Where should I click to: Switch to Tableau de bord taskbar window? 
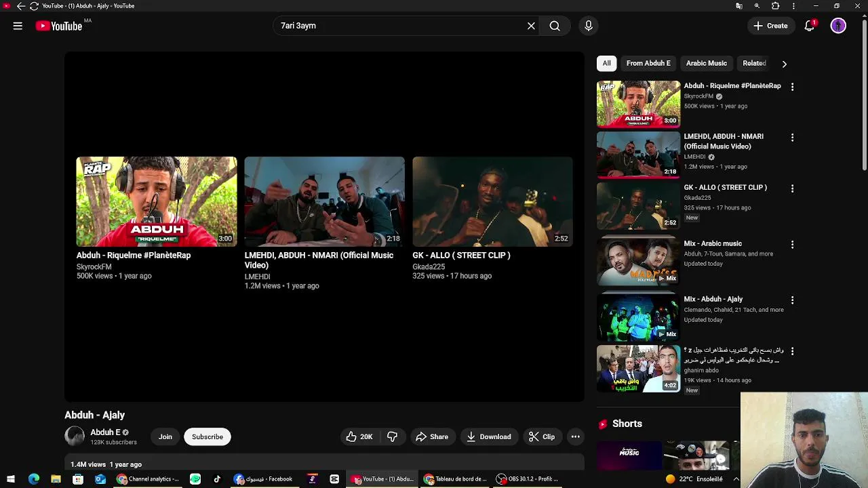(x=456, y=479)
